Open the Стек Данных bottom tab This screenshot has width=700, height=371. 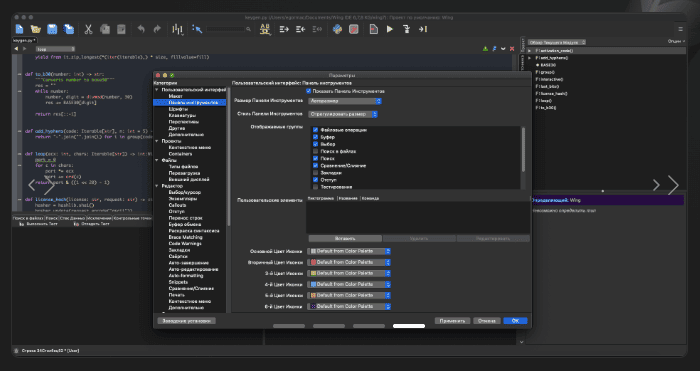tap(72, 218)
